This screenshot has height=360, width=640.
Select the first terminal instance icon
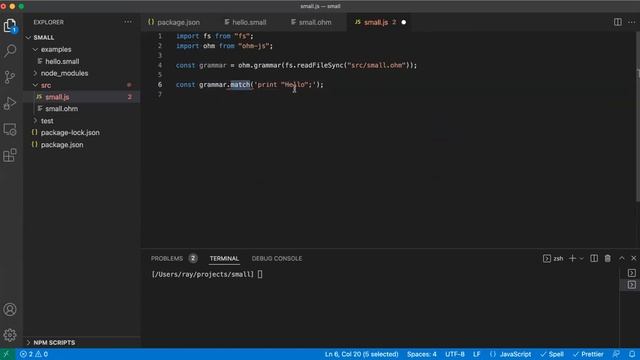631,273
